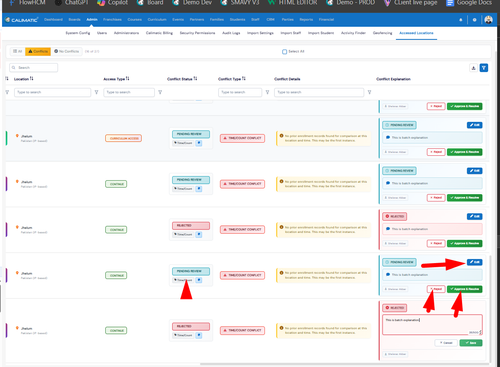Cancel editing the explanation
This screenshot has width=500, height=367.
tap(446, 343)
